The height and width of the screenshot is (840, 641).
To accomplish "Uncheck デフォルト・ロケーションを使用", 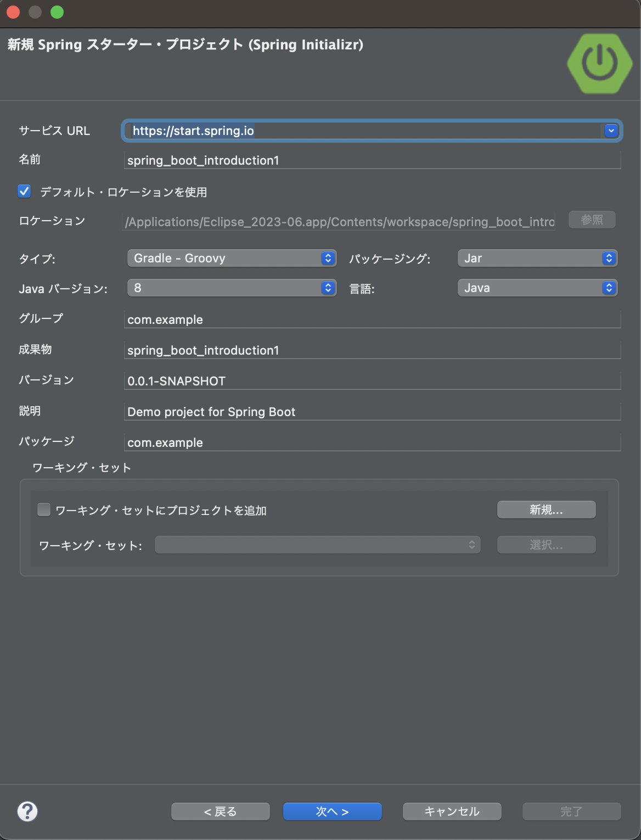I will tap(24, 192).
